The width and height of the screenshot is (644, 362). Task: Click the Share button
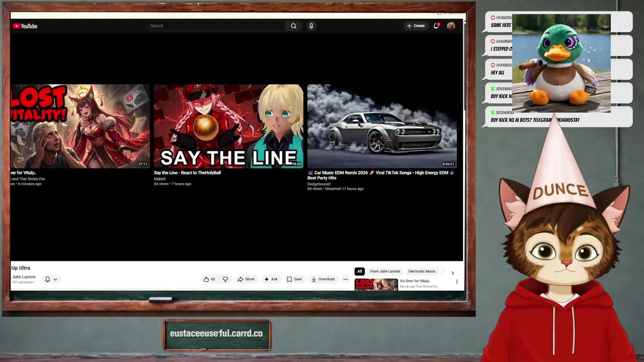pyautogui.click(x=246, y=279)
